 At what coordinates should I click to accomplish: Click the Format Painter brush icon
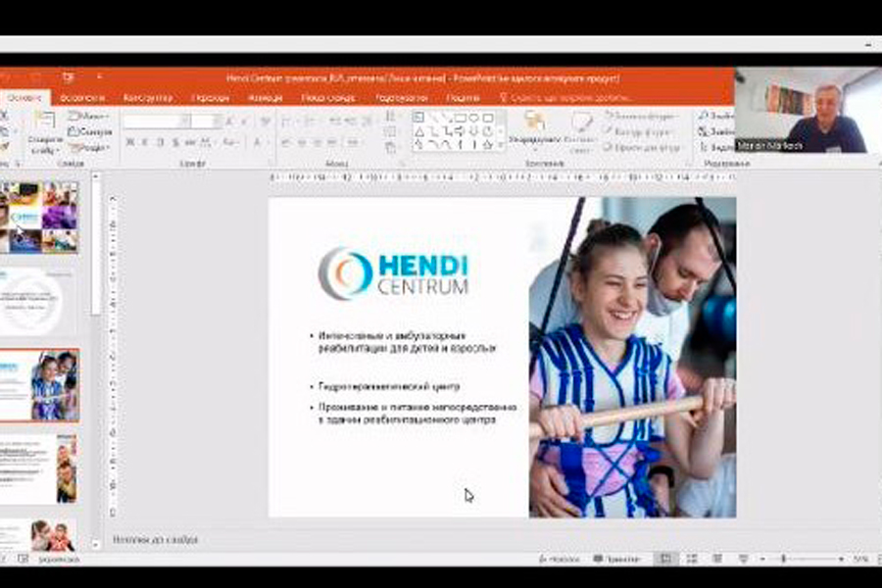(x=4, y=147)
